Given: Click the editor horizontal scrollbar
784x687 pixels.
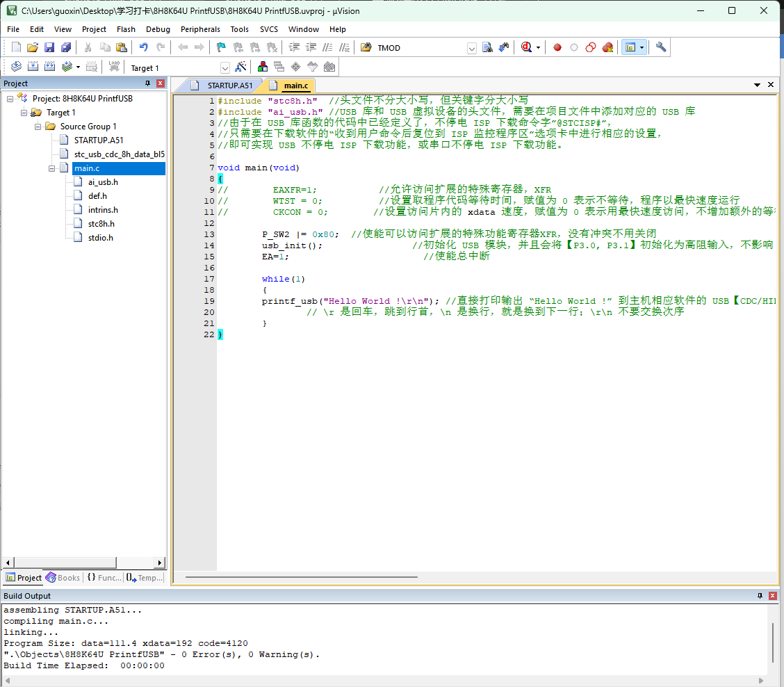Looking at the screenshot, I should (301, 576).
